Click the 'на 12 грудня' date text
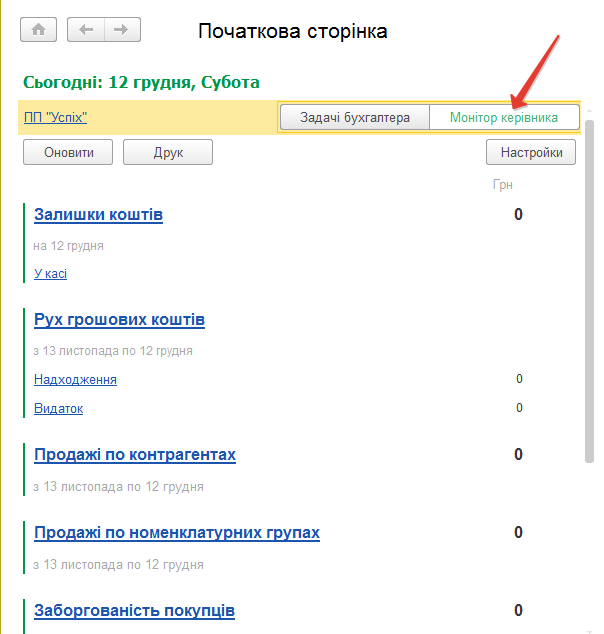This screenshot has width=604, height=634. [68, 246]
